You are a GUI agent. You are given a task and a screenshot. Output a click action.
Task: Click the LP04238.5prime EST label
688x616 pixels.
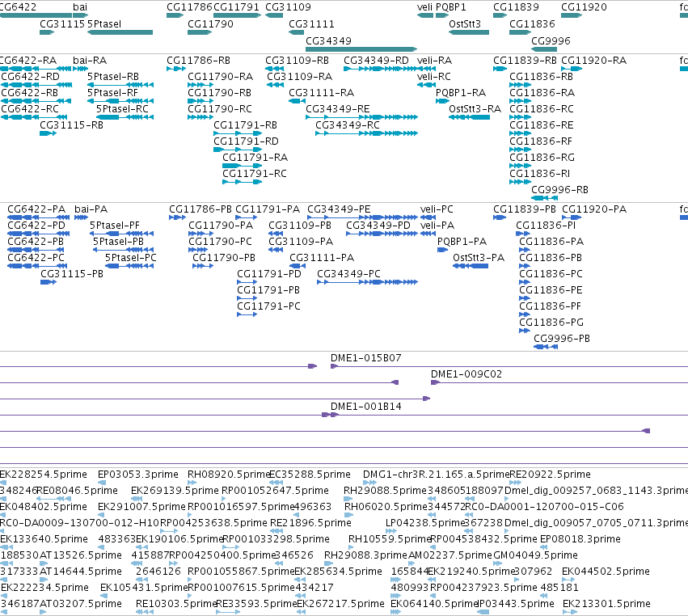pos(424,522)
